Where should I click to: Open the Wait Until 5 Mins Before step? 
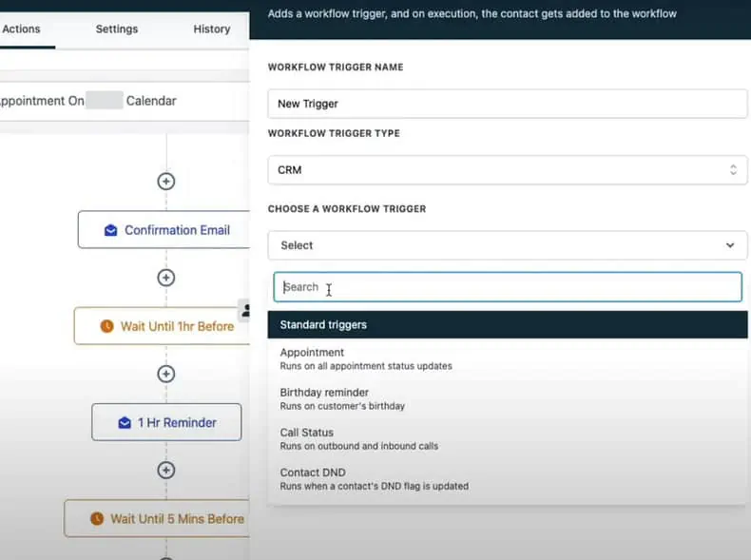pyautogui.click(x=157, y=518)
